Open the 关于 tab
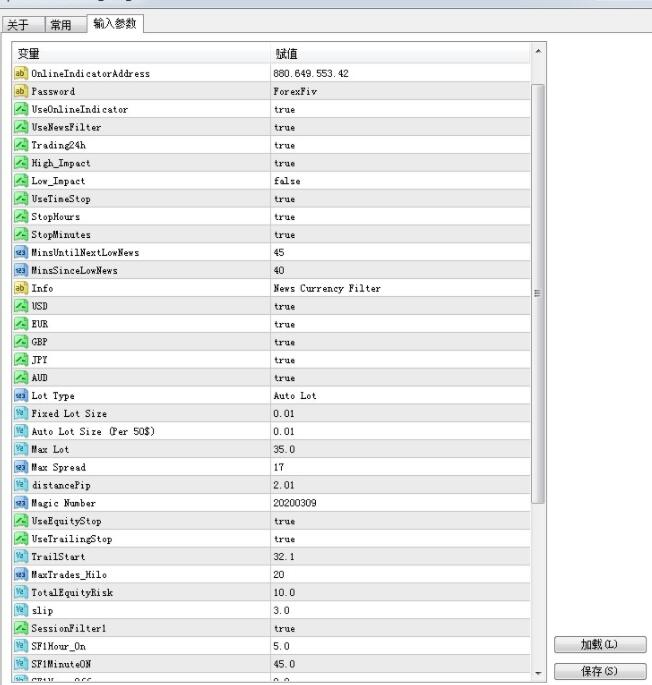652x685 pixels. click(23, 24)
